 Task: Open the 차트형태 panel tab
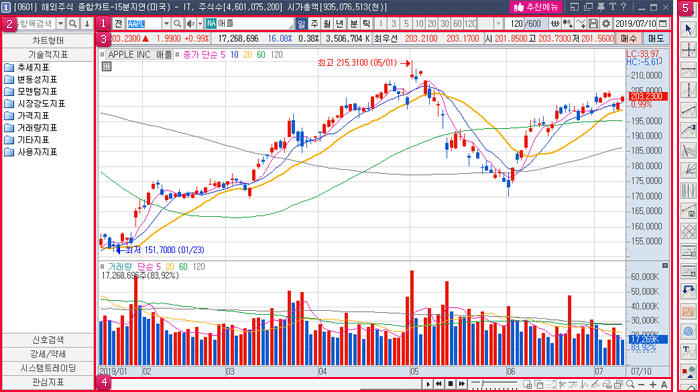pyautogui.click(x=48, y=41)
